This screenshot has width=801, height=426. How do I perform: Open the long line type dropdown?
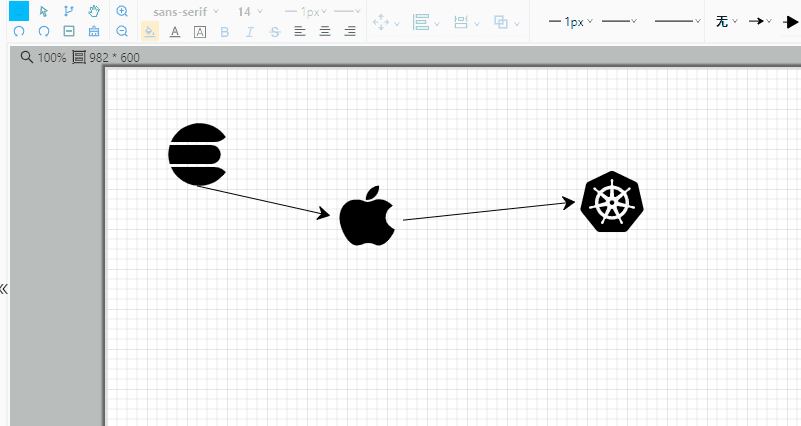pyautogui.click(x=677, y=21)
